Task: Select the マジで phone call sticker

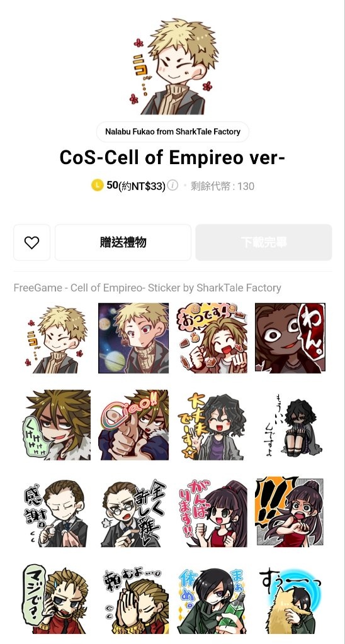Action: pyautogui.click(x=55, y=599)
